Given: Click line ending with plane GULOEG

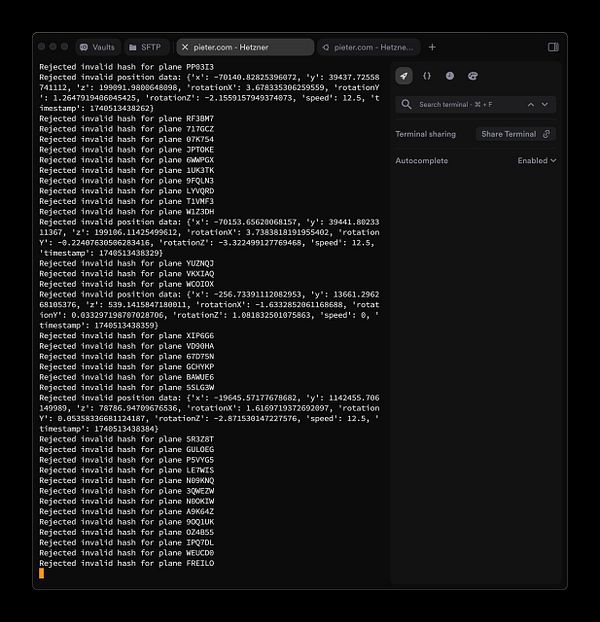Looking at the screenshot, I should pos(127,449).
